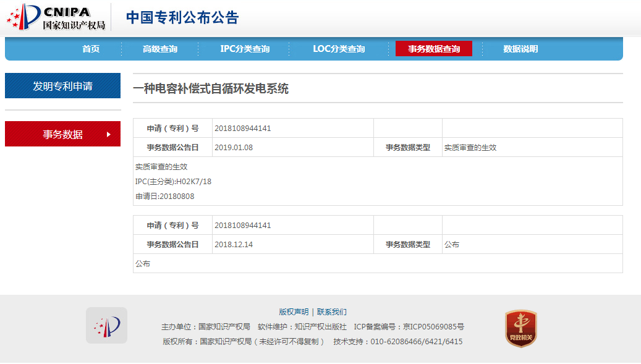
Task: Click 事务数据类型 label in second table
Action: pyautogui.click(x=408, y=245)
